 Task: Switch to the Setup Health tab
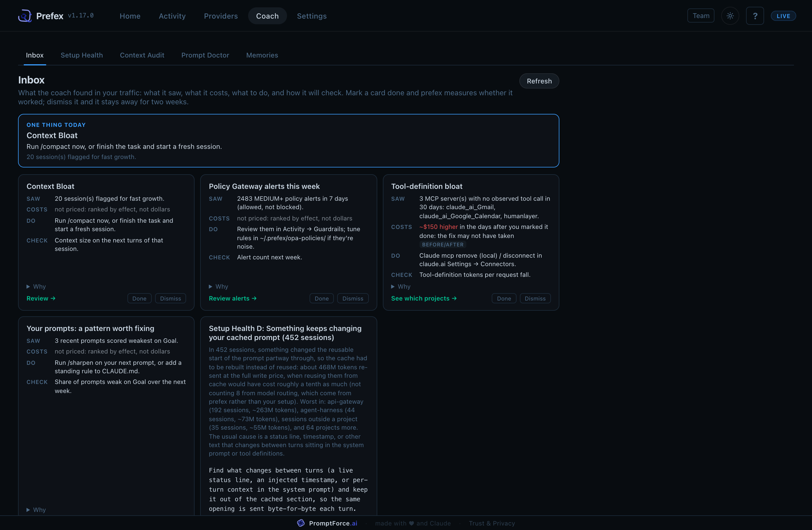[x=81, y=55]
